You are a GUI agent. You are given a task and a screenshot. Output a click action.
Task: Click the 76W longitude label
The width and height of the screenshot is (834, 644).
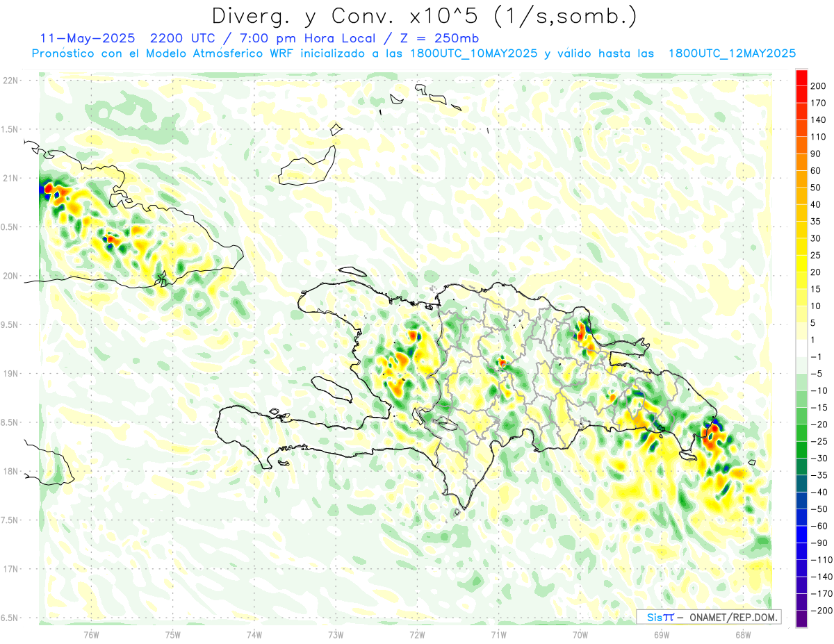pyautogui.click(x=91, y=634)
